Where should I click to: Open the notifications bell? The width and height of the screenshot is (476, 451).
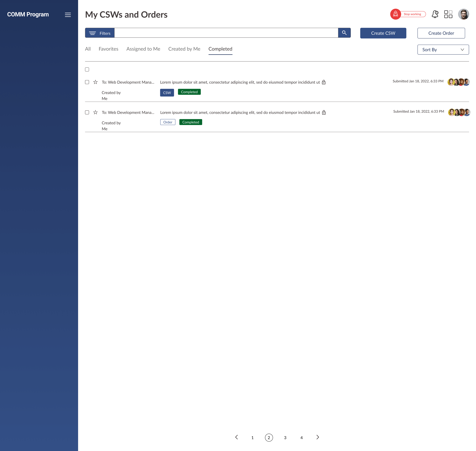click(435, 14)
